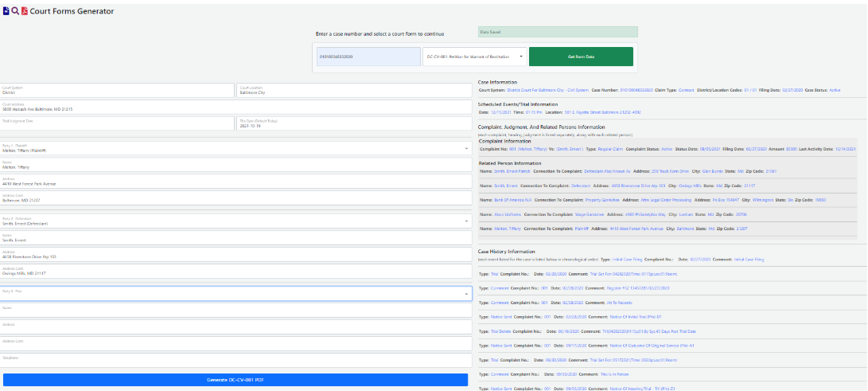Click the File Date field showing 2021-10-19
Image resolution: width=868 pixels, height=391 pixels.
pos(353,123)
